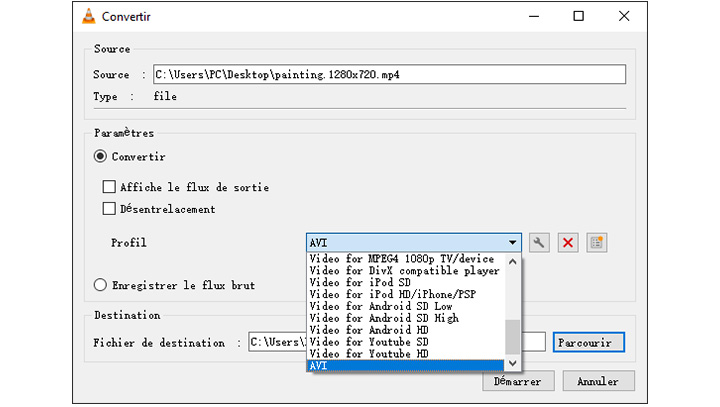720x407 pixels.
Task: Pick the Video for iPod SD profile
Action: point(406,283)
